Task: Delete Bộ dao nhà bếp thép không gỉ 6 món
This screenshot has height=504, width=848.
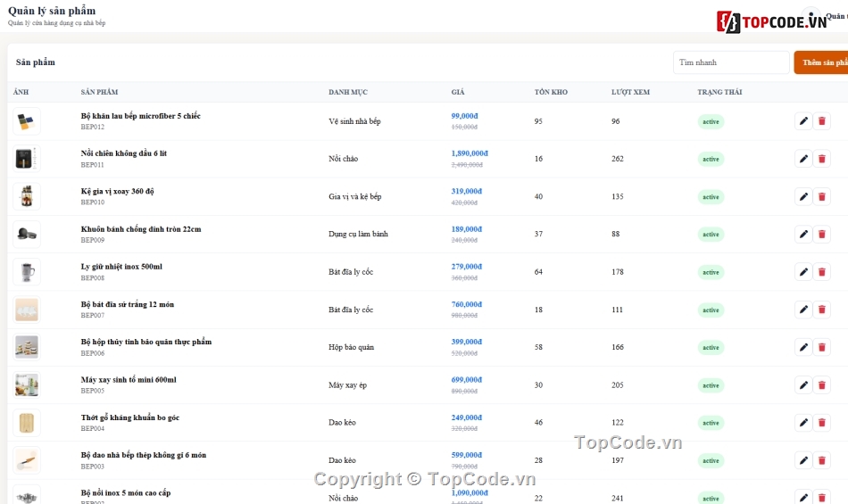Action: tap(821, 460)
